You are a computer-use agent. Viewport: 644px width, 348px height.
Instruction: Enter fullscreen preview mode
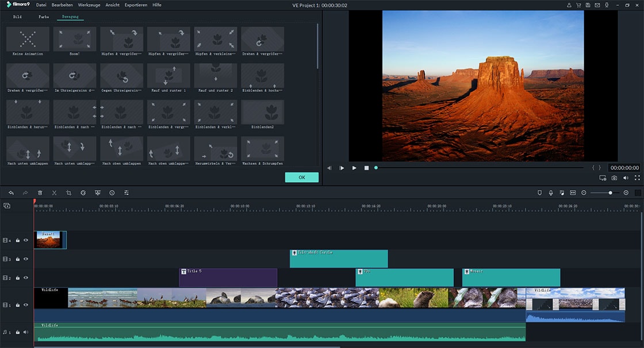(x=637, y=177)
